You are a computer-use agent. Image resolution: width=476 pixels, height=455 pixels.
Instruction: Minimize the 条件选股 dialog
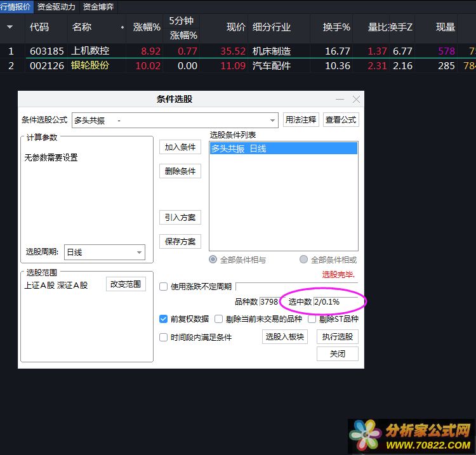340,100
